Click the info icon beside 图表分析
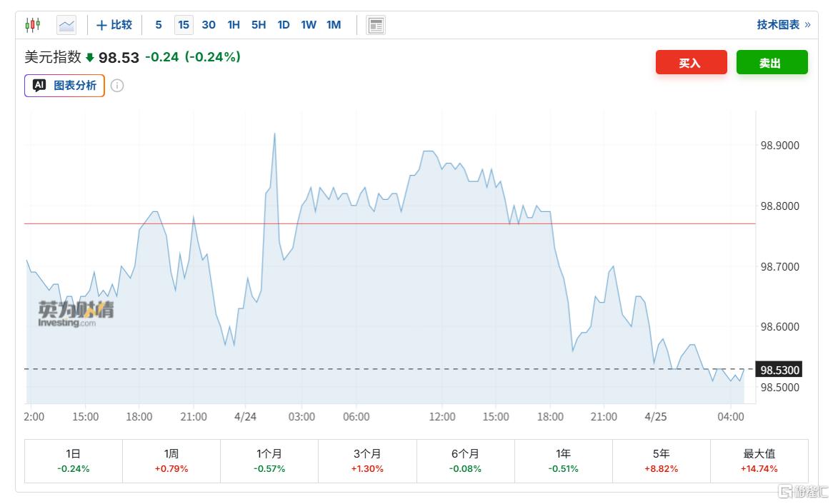Image resolution: width=833 pixels, height=504 pixels. click(x=117, y=86)
